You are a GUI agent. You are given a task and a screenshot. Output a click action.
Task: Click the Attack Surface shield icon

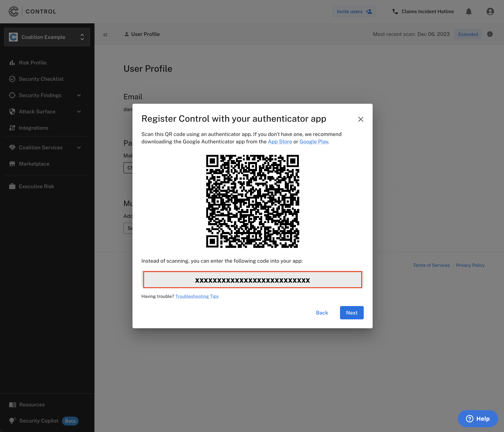coord(12,111)
